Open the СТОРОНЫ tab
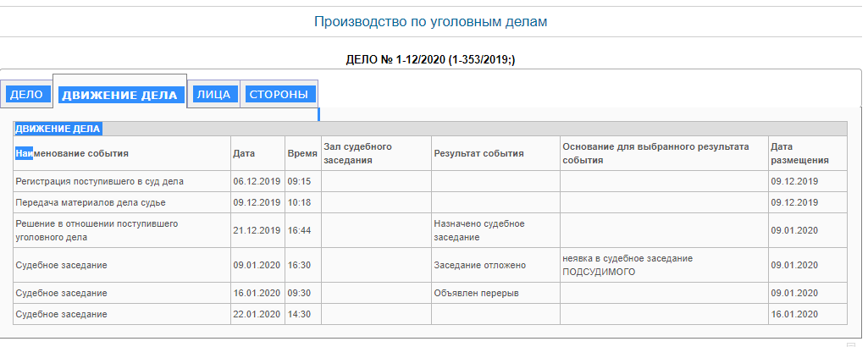868x347 pixels. click(279, 94)
